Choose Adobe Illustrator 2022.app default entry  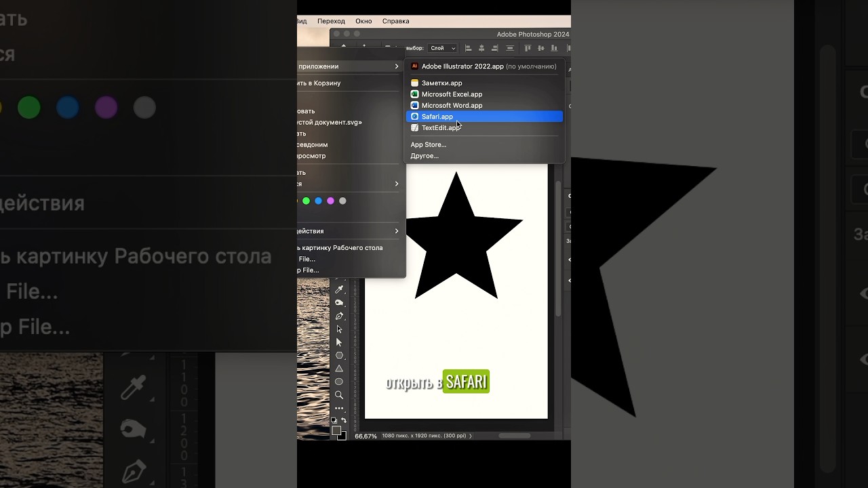click(x=484, y=66)
